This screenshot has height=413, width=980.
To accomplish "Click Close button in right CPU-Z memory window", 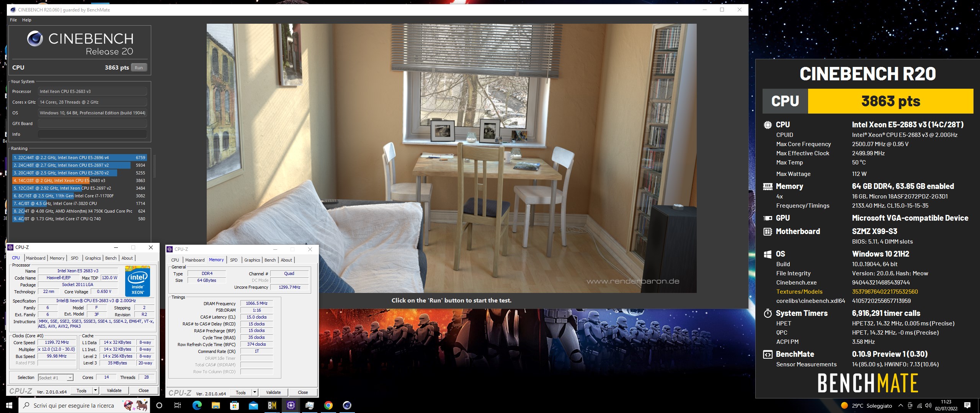I will [x=303, y=392].
